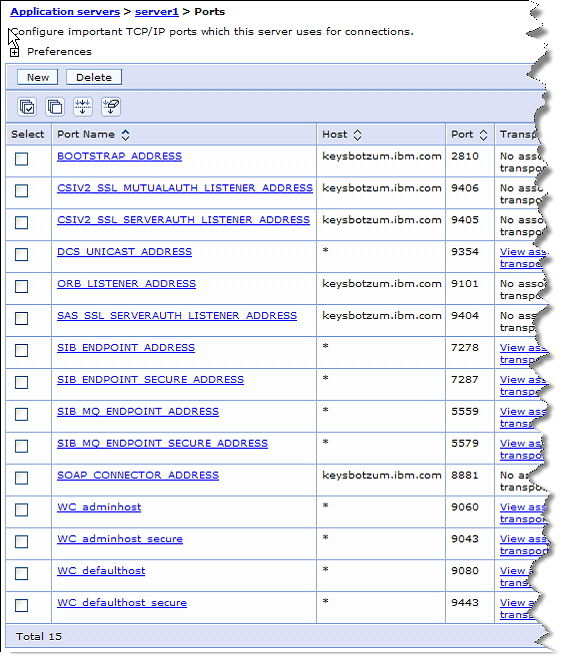Open SIB_ENDPOINT_ADDRESS port link
Viewport: 562px width, 657px height.
point(126,348)
